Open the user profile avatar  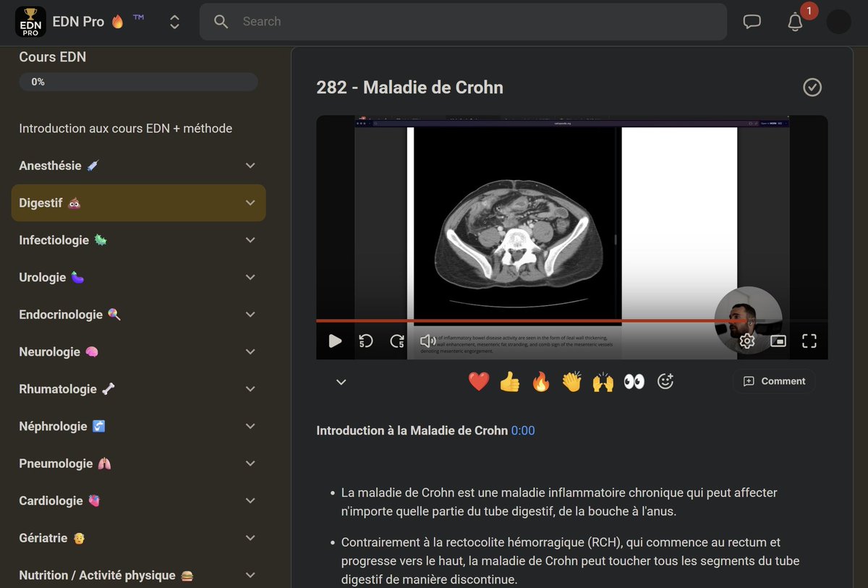tap(839, 22)
